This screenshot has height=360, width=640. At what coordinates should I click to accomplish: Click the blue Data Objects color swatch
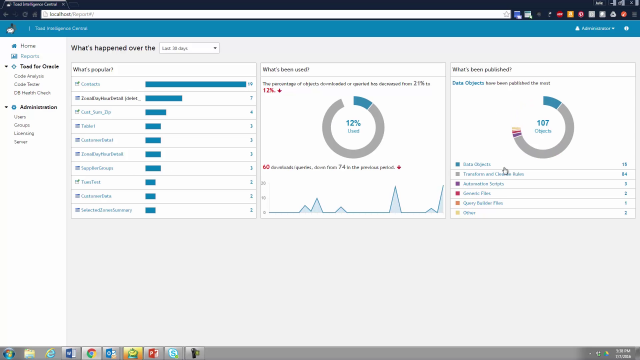tap(458, 164)
